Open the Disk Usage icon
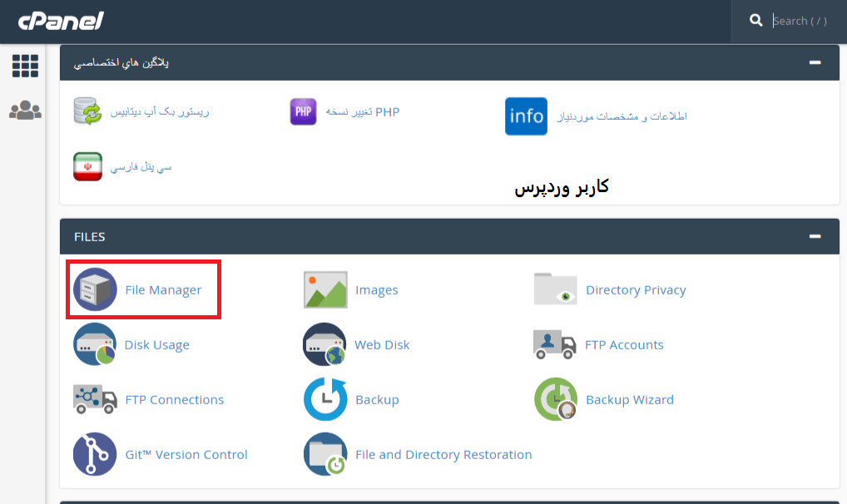This screenshot has height=504, width=847. 95,344
